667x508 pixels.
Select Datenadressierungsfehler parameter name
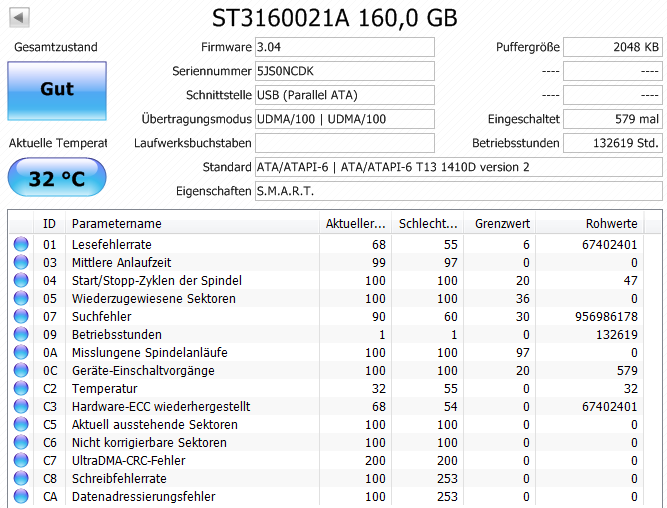point(143,497)
